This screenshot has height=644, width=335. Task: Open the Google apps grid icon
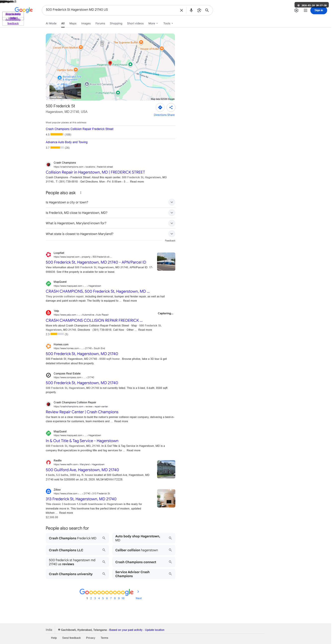point(309,10)
